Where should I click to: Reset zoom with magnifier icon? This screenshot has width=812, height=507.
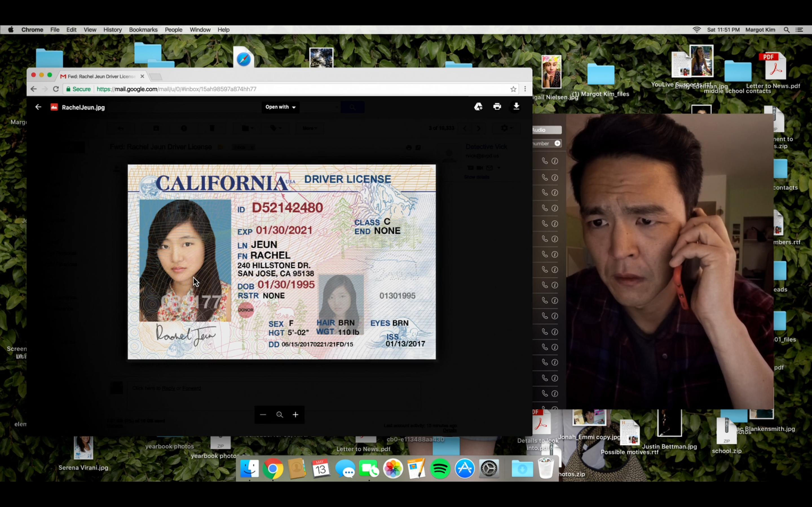pyautogui.click(x=279, y=415)
